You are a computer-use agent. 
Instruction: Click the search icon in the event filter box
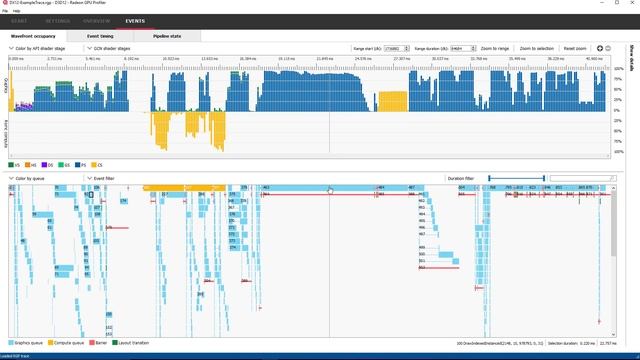612,178
